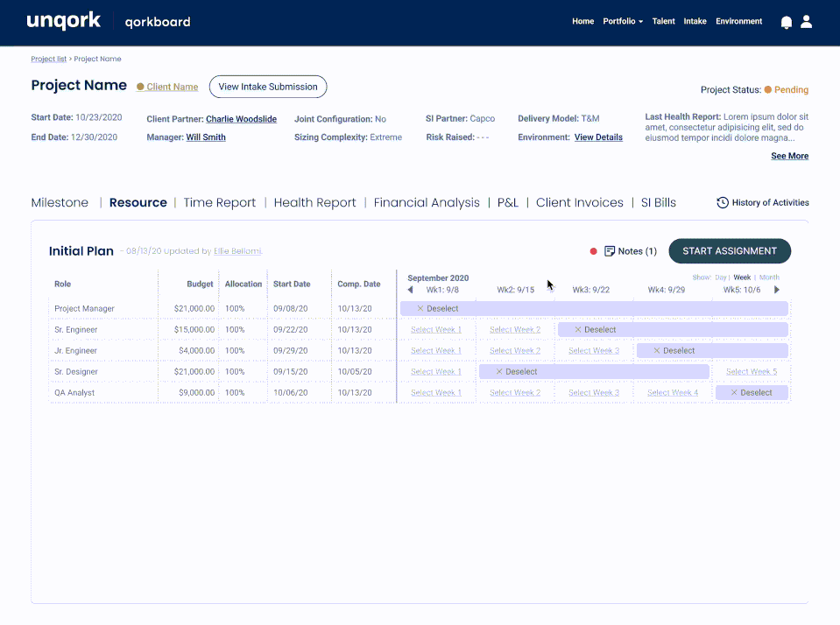
Task: Click the red indicator dot beside Notes
Action: pyautogui.click(x=594, y=251)
